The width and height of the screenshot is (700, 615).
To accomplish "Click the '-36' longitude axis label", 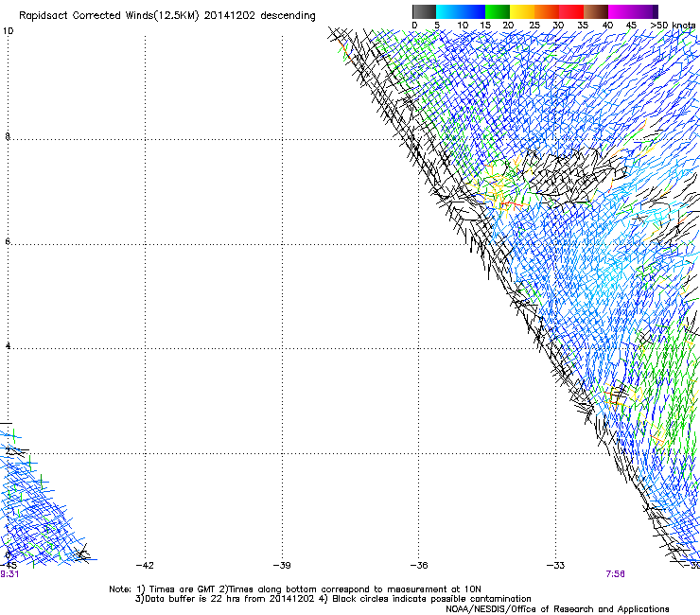I will pos(419,566).
